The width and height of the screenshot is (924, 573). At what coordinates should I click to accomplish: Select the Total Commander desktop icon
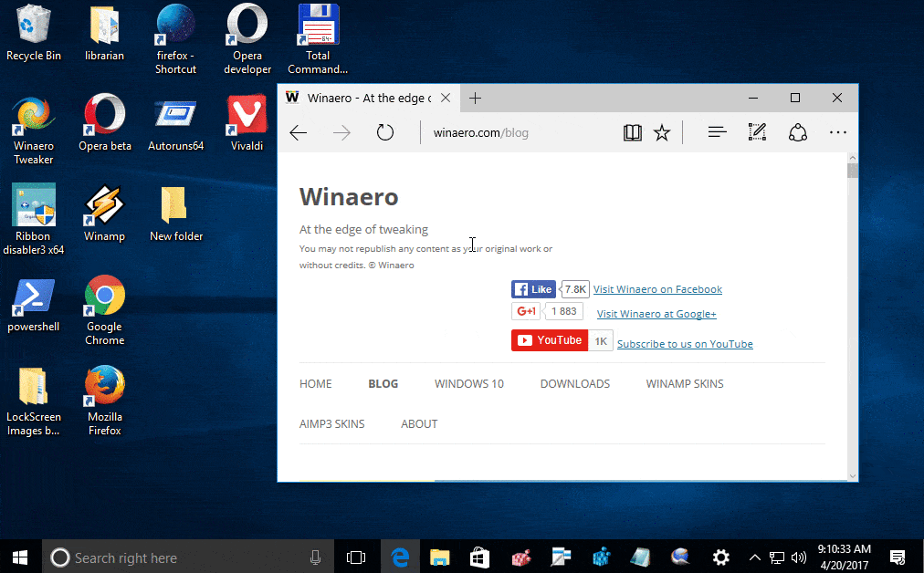(x=318, y=39)
